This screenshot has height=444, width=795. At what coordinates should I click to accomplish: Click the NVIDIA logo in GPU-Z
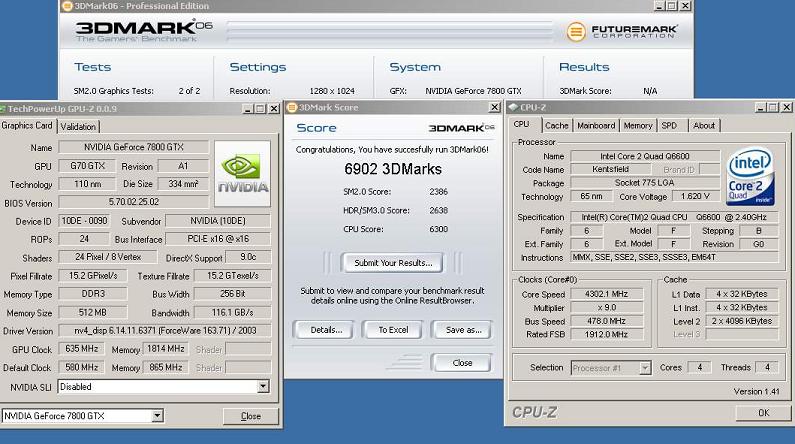coord(243,173)
